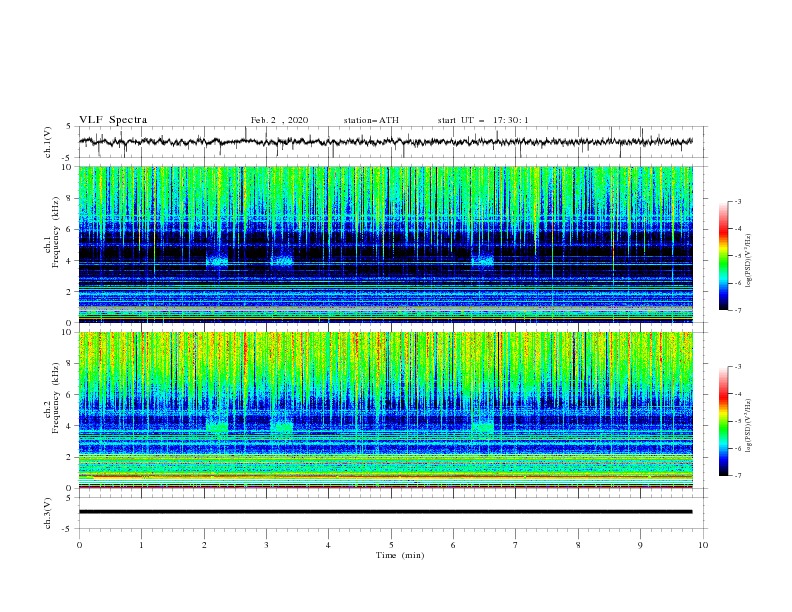Click the ch.2 4 kHz burst near 6.5 minutes

pyautogui.click(x=482, y=427)
